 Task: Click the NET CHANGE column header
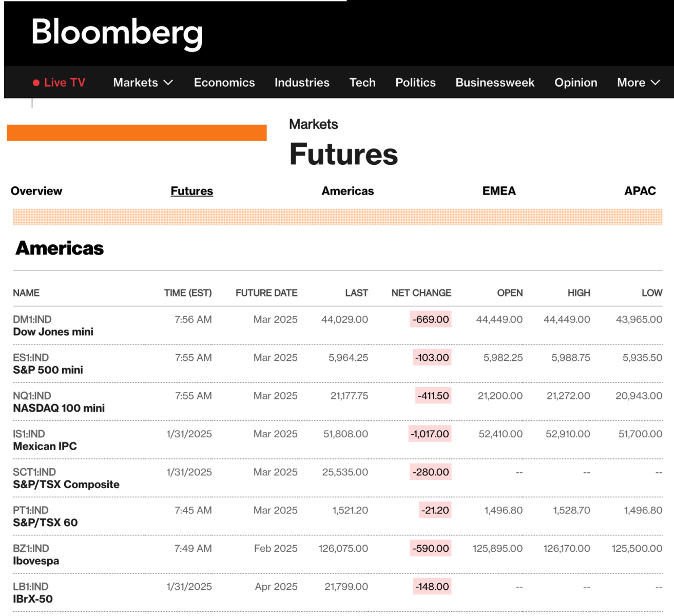point(421,293)
